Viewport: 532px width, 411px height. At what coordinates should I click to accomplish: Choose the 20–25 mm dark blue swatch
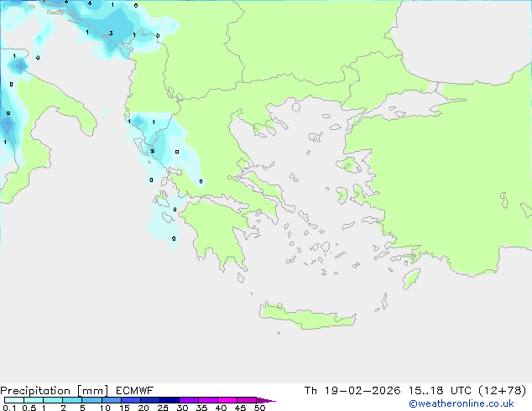(150, 400)
